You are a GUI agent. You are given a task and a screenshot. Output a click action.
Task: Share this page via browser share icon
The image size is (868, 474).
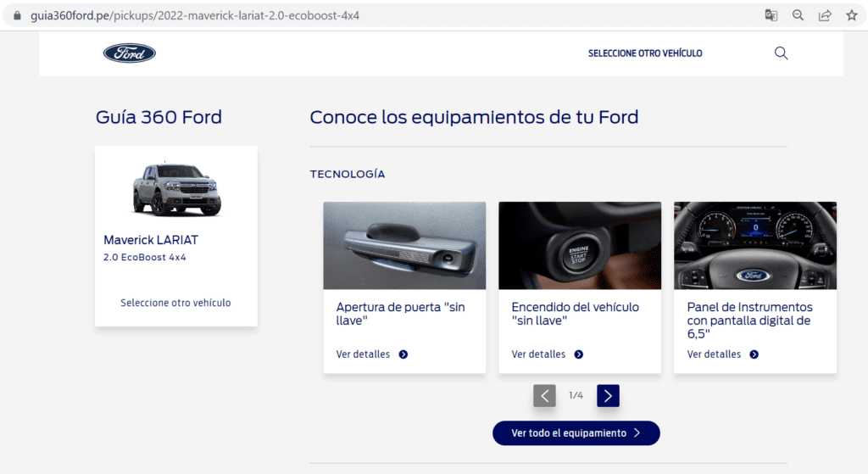(825, 15)
